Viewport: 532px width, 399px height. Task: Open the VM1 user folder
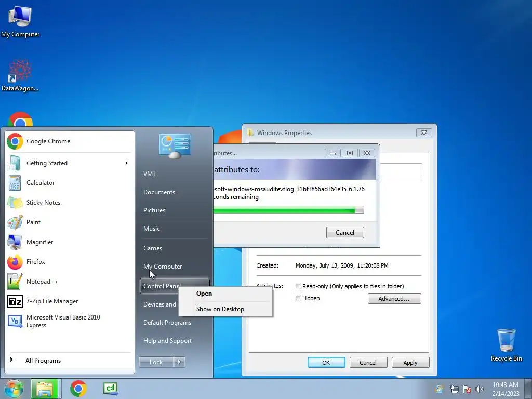[175, 174]
